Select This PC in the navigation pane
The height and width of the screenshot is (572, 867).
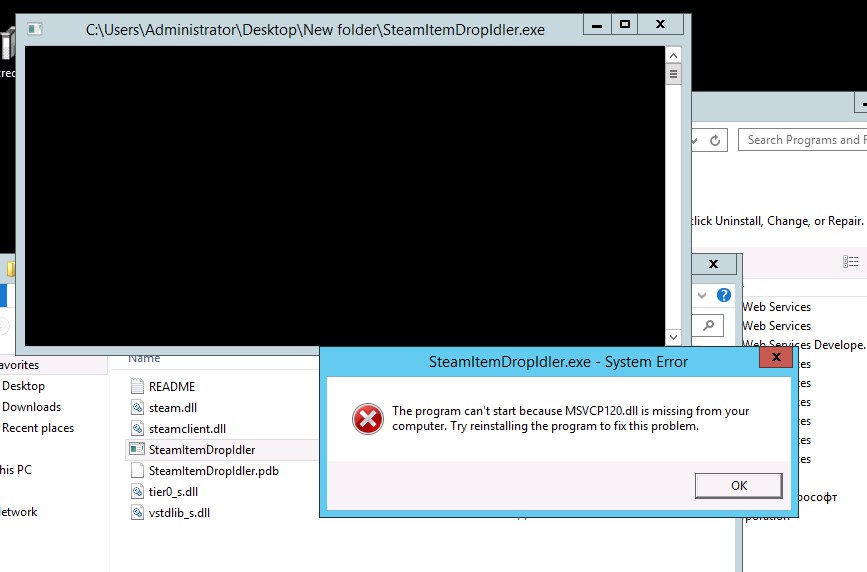(15, 470)
